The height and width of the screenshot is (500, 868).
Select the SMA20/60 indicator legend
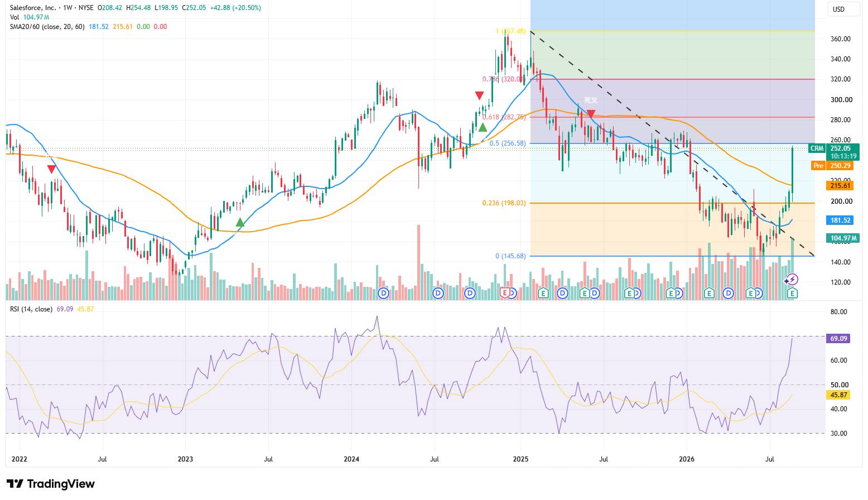47,27
